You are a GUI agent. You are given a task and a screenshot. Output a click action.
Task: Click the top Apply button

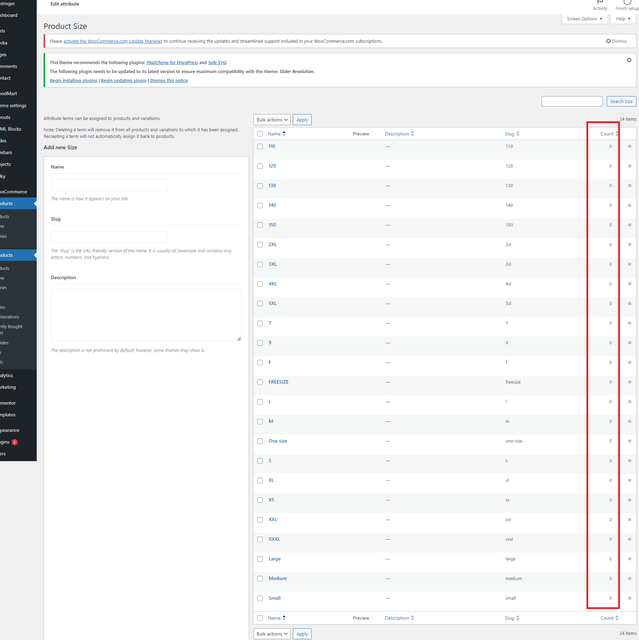(x=302, y=120)
